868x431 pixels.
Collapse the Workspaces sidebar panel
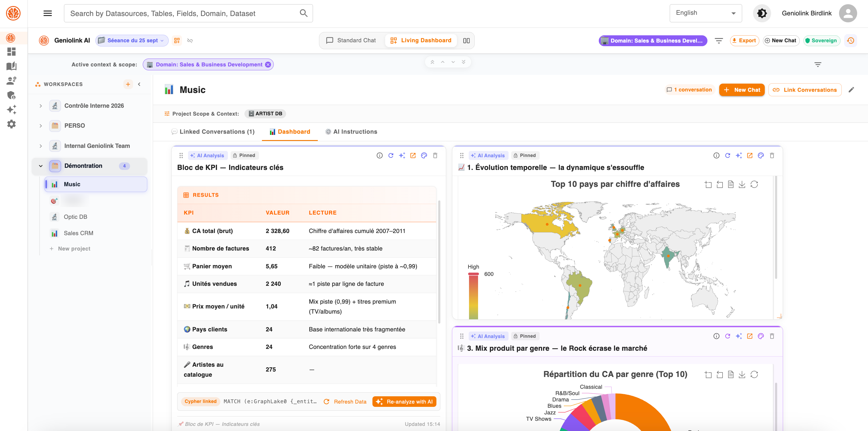[139, 84]
